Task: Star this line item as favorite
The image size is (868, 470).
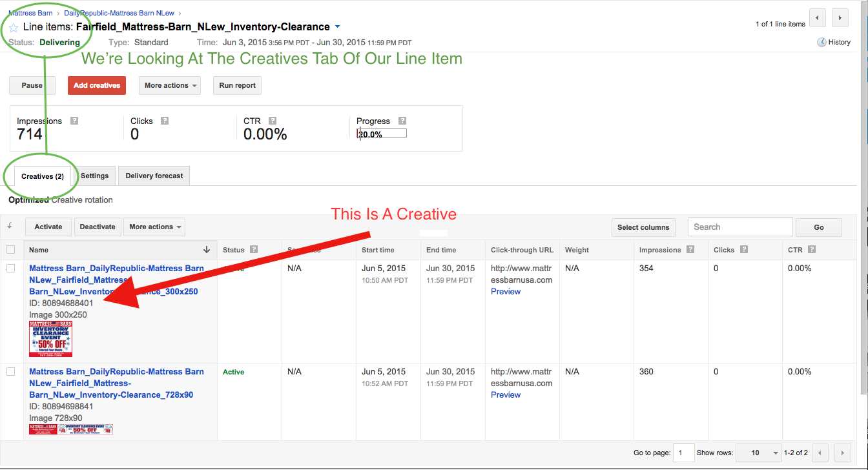Action: tap(14, 28)
